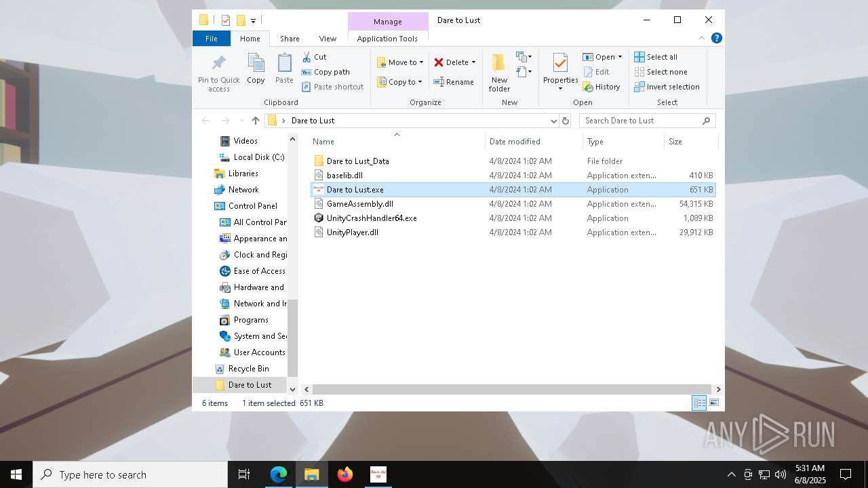Open the Application Tools tab

tap(387, 39)
